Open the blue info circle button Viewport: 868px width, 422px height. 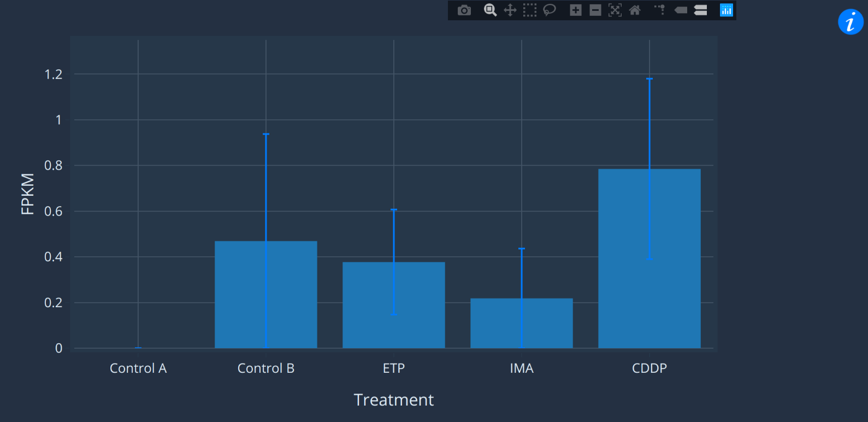850,22
